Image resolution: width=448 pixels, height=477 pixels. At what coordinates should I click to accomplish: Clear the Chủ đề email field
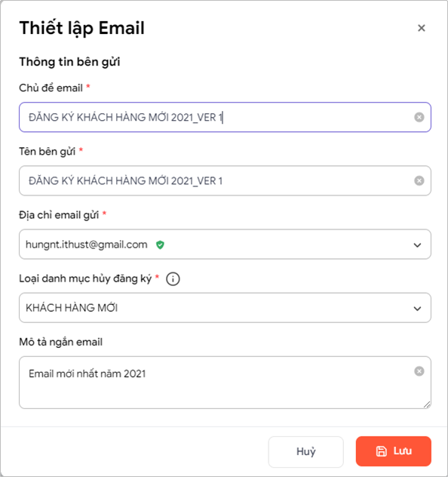click(x=419, y=117)
